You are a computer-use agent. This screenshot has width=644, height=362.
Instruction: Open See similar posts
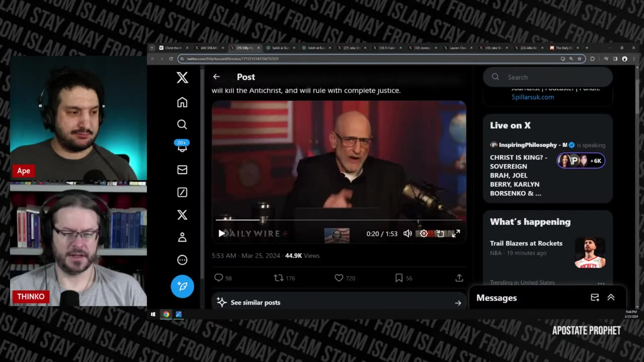point(339,302)
